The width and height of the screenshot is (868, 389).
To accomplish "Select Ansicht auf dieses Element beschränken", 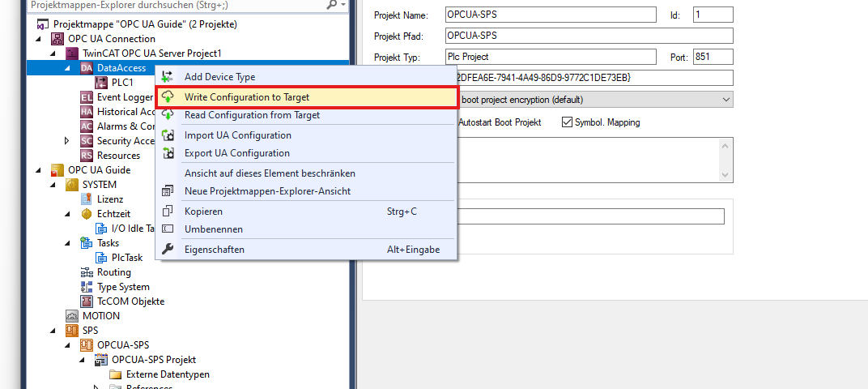I will click(x=306, y=173).
